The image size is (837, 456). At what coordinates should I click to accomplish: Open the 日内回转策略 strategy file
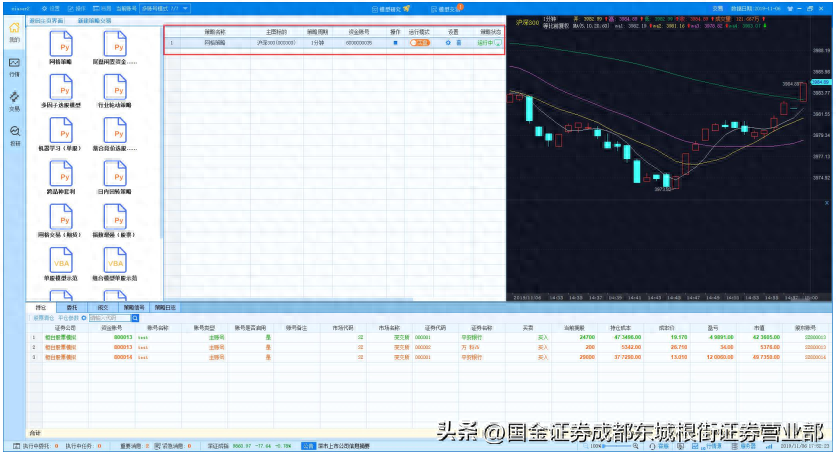115,177
